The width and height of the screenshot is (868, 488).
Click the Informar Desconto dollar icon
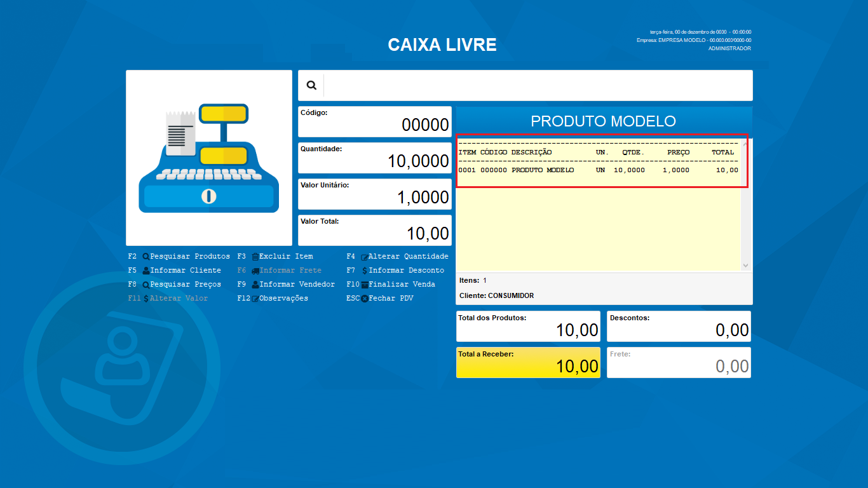click(x=365, y=271)
